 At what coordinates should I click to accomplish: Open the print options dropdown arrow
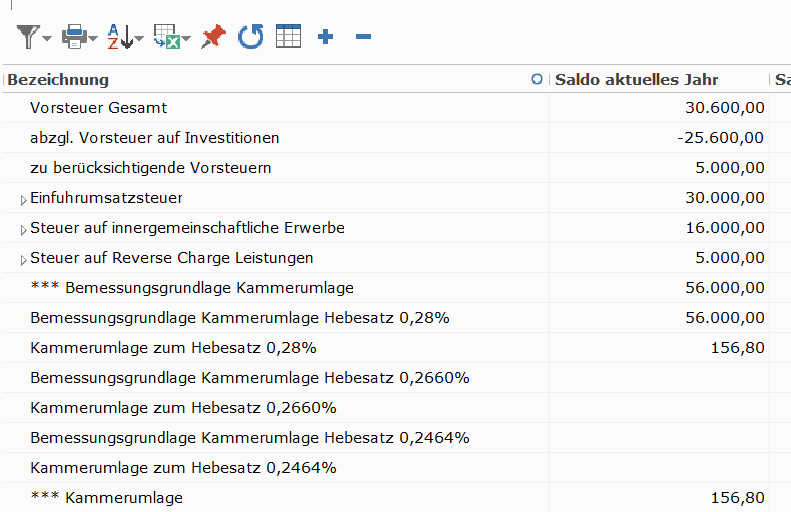click(x=93, y=38)
